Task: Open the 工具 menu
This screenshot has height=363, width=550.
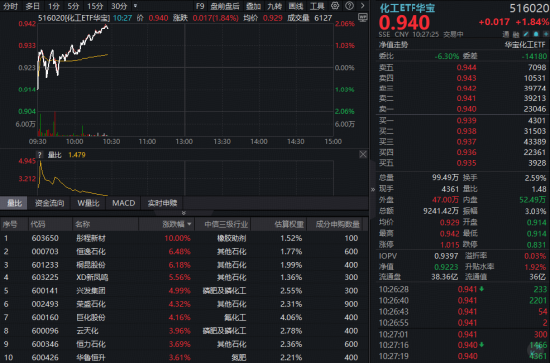Action: 317,6
